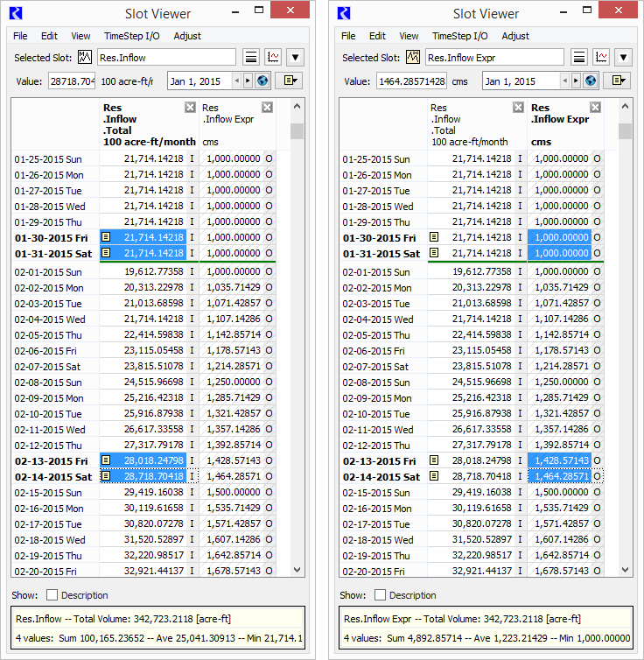Expand the black triangle dropdown in left toolbar
Screen dimensions: 644x660
coord(295,57)
